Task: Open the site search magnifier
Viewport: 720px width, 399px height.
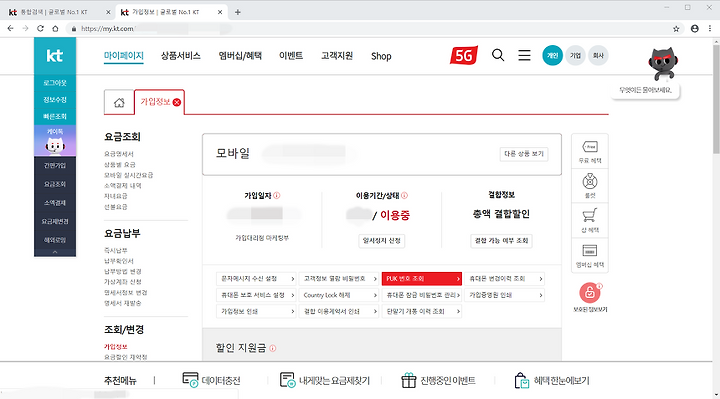Action: click(498, 56)
